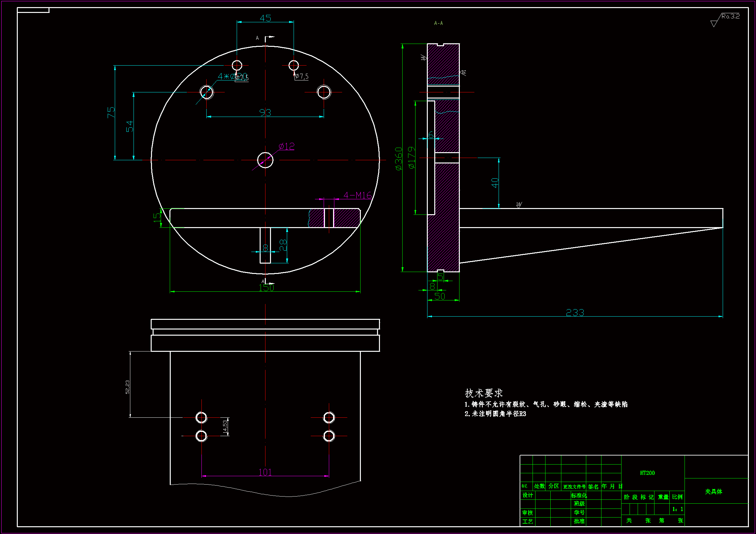Click the 1:1 scale value cell
The image size is (756, 534).
[678, 509]
